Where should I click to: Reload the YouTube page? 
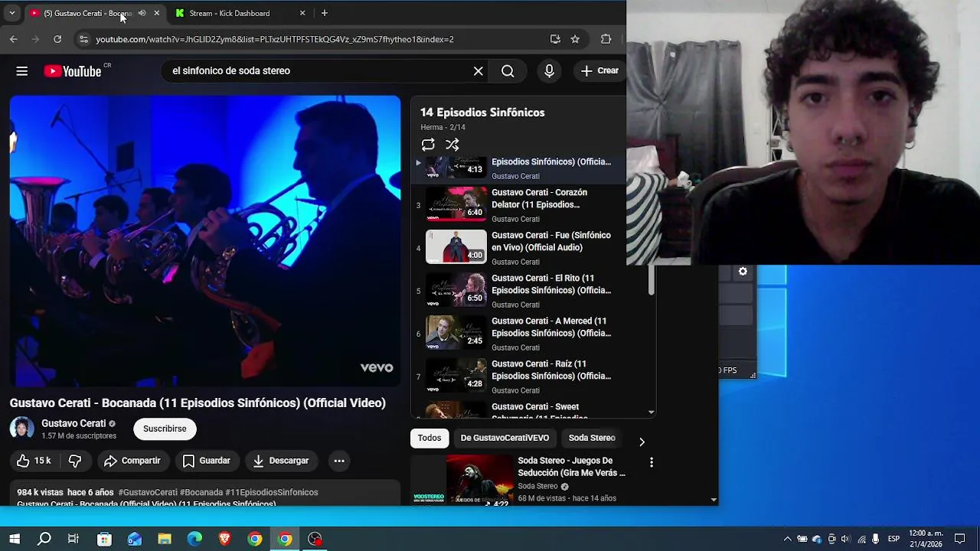point(57,39)
